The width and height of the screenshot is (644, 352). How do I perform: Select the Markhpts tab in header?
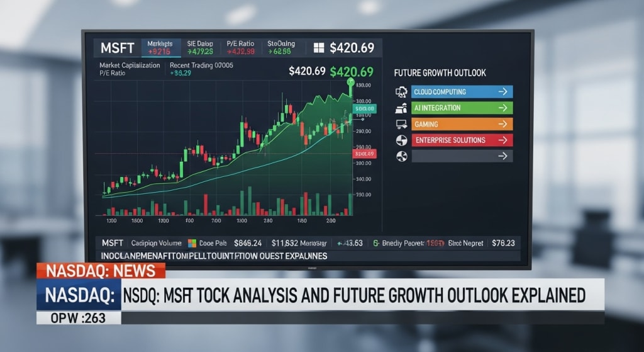[x=160, y=48]
